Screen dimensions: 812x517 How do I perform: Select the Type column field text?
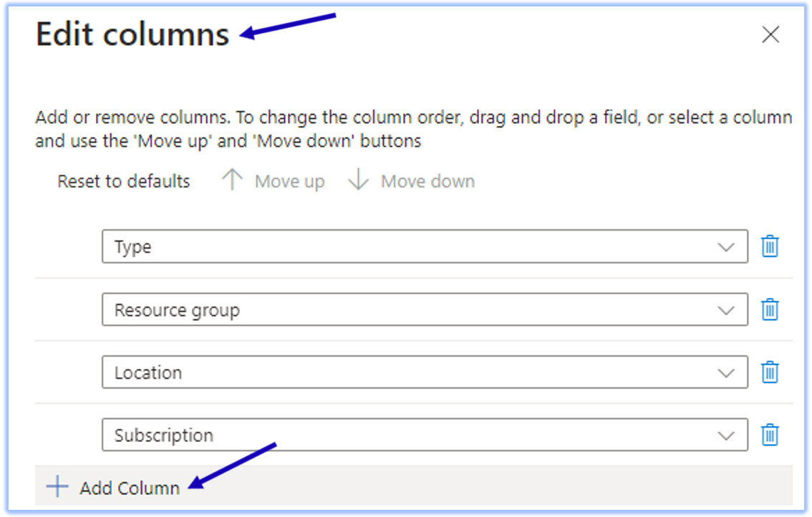133,247
